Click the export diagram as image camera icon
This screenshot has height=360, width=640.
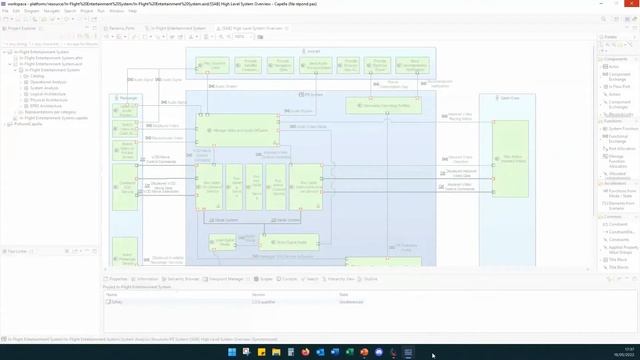(x=260, y=37)
